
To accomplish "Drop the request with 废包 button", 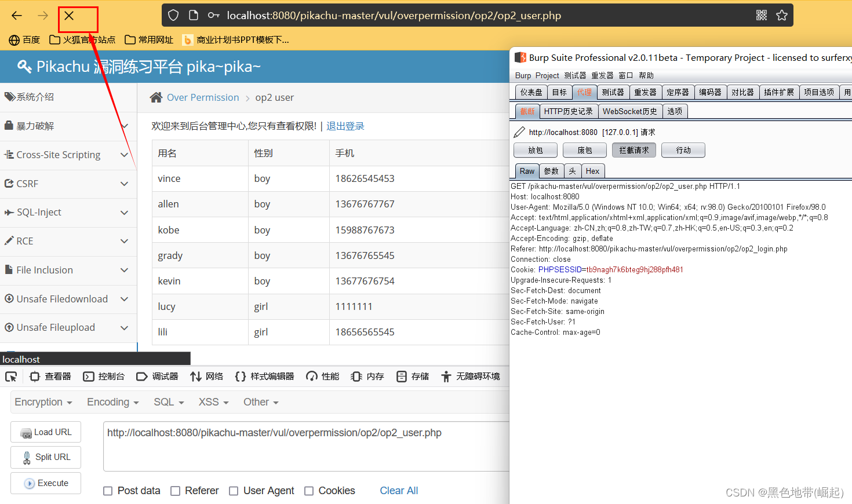I will pyautogui.click(x=585, y=150).
